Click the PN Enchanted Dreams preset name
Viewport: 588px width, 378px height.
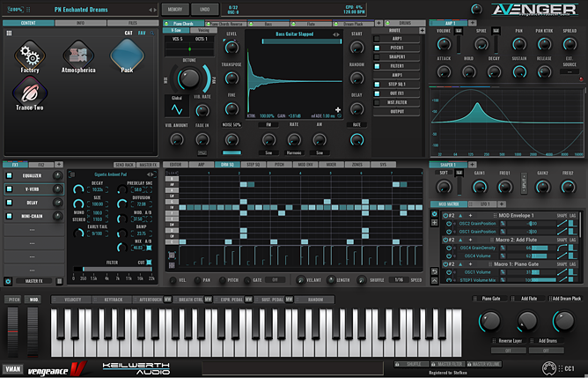(81, 10)
